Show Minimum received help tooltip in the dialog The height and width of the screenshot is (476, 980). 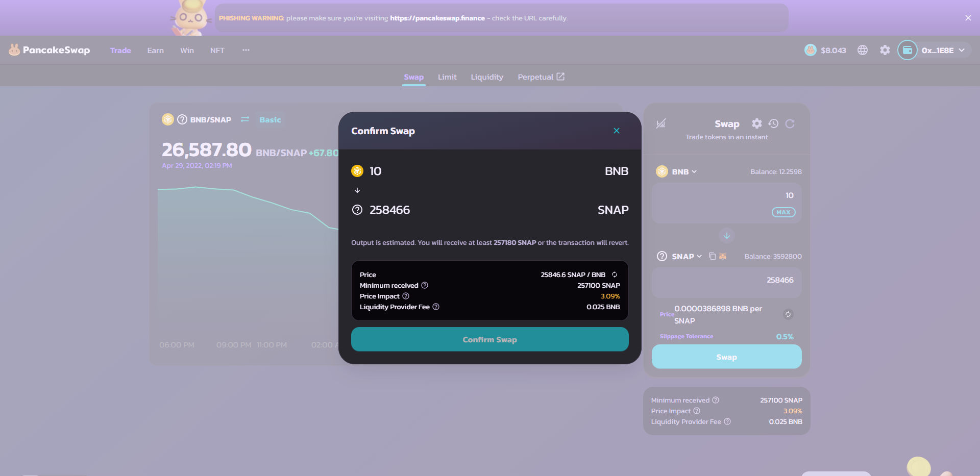click(425, 285)
